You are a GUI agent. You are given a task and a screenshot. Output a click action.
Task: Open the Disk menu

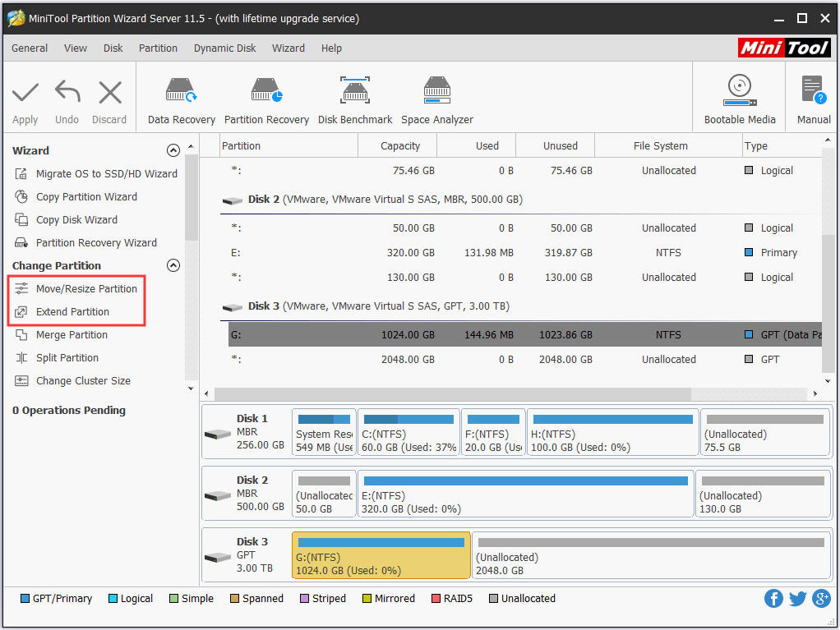click(113, 48)
